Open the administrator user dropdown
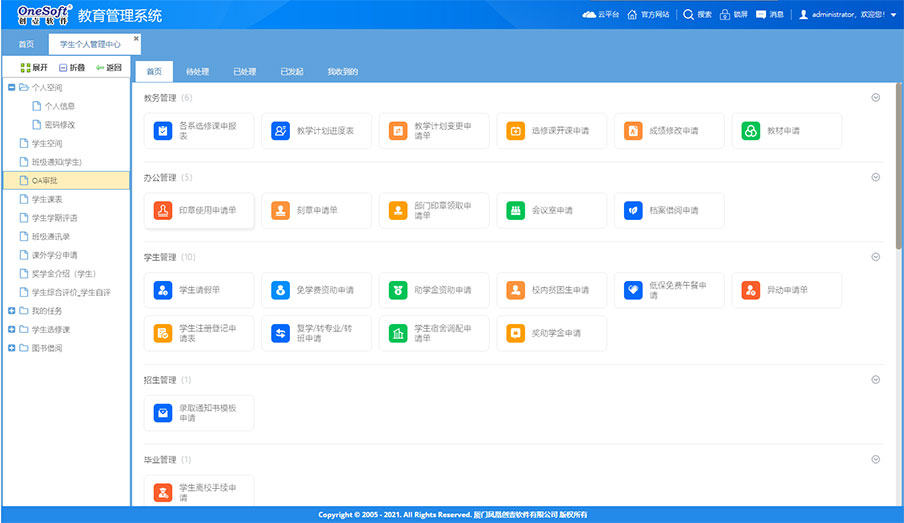904x523 pixels. pos(892,15)
